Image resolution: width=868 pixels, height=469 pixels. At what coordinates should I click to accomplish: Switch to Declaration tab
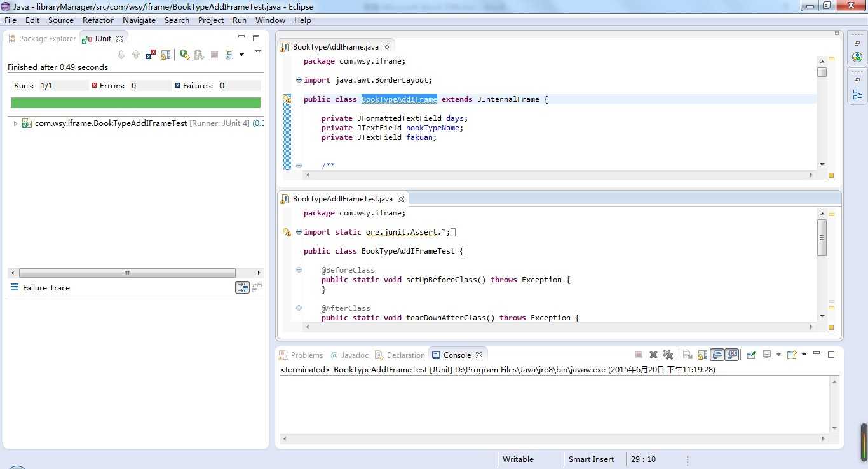pos(400,355)
